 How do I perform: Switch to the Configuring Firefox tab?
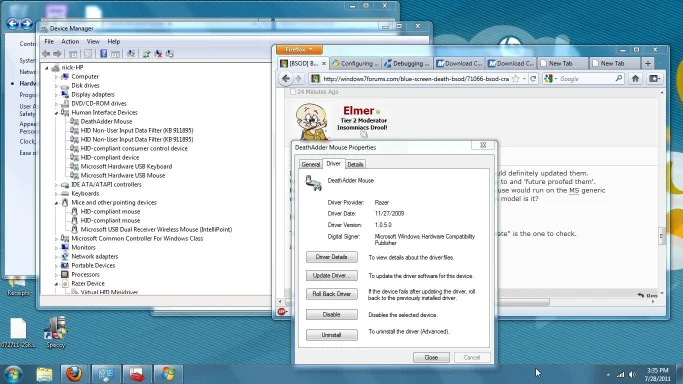point(356,64)
